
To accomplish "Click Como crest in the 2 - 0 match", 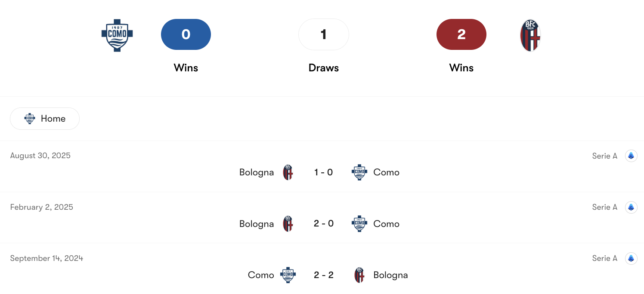I will 359,224.
